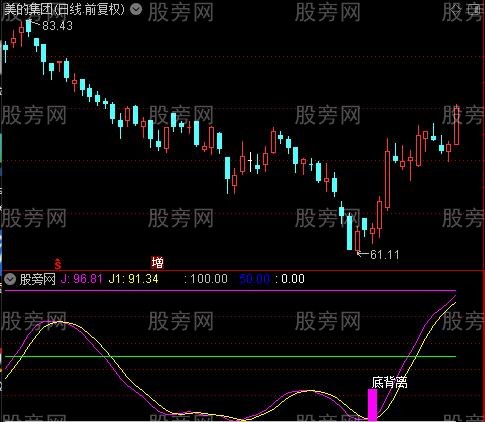Click the red 增 event marker

[x=157, y=263]
